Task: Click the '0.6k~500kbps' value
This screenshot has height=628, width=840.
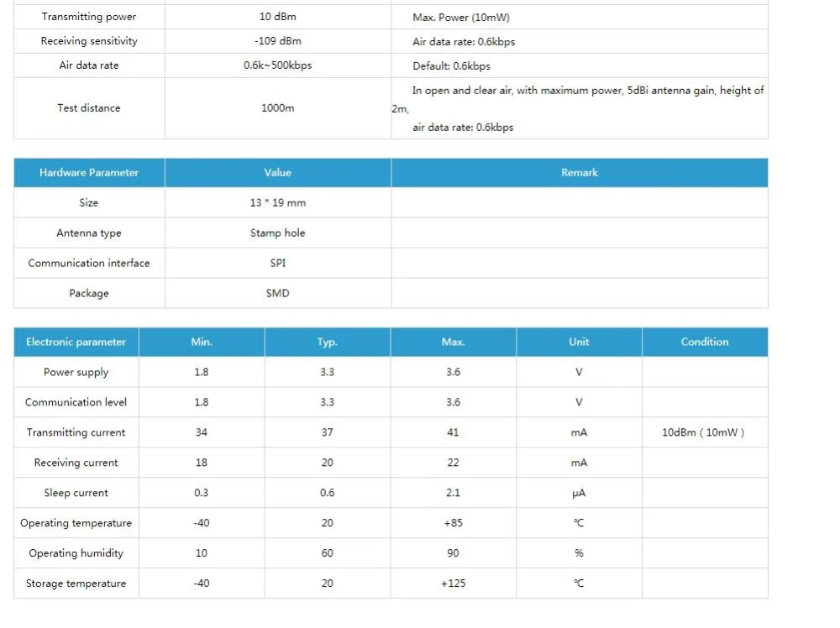Action: point(277,65)
